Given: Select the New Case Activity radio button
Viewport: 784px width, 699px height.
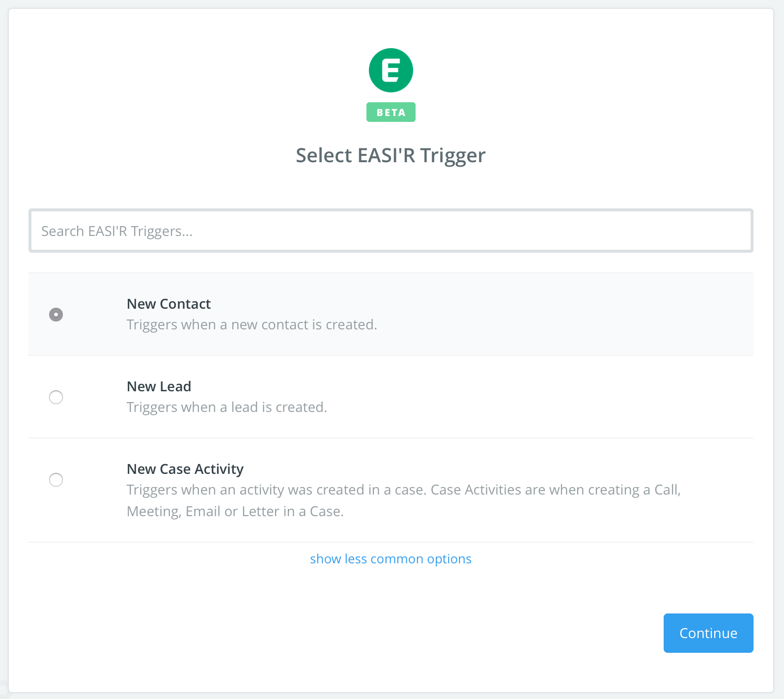Looking at the screenshot, I should 56,480.
